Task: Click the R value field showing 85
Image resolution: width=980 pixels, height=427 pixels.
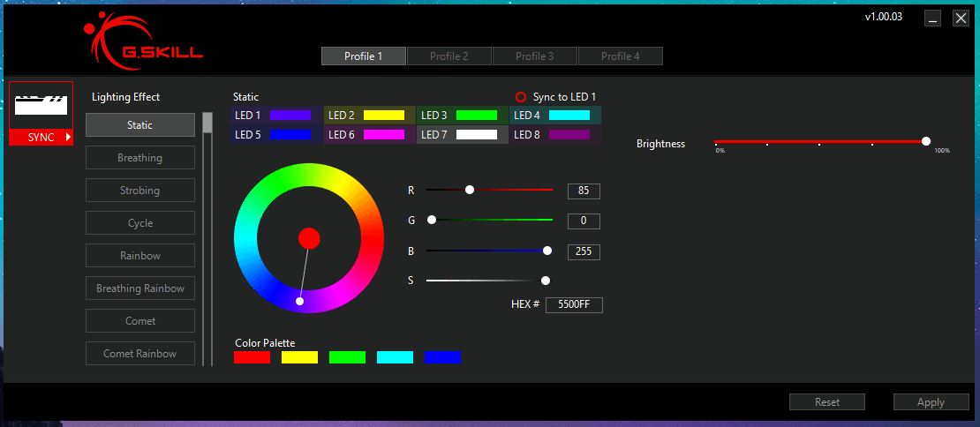Action: (584, 191)
